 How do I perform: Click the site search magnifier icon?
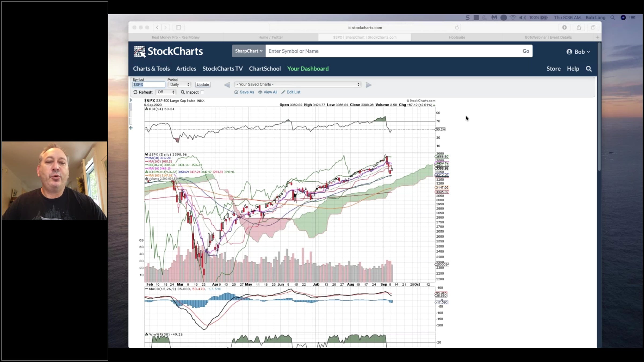589,69
